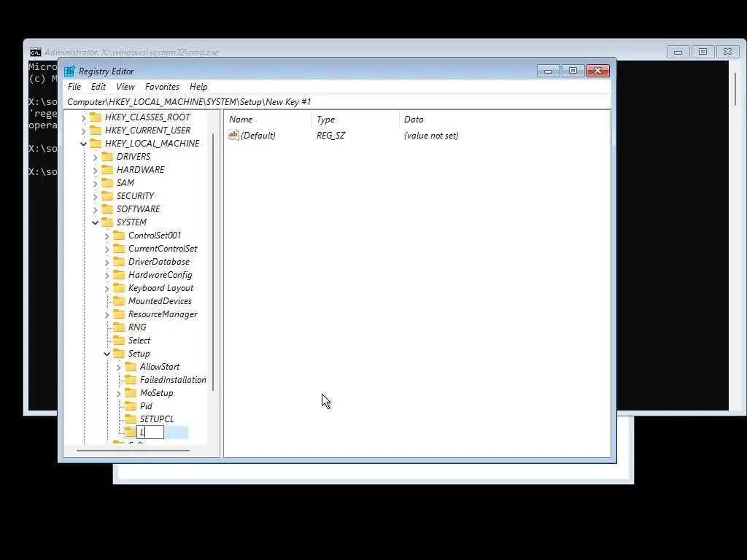Open the View menu

[x=125, y=87]
